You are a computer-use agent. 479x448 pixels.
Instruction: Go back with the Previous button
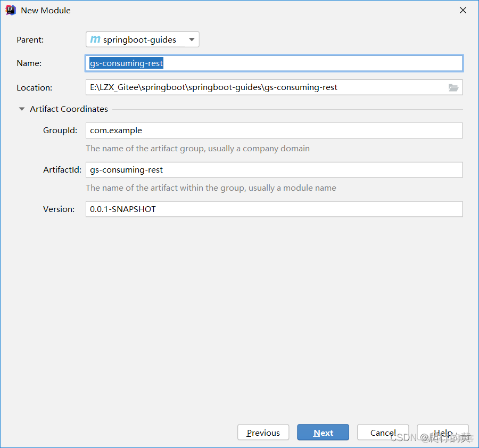[263, 433]
